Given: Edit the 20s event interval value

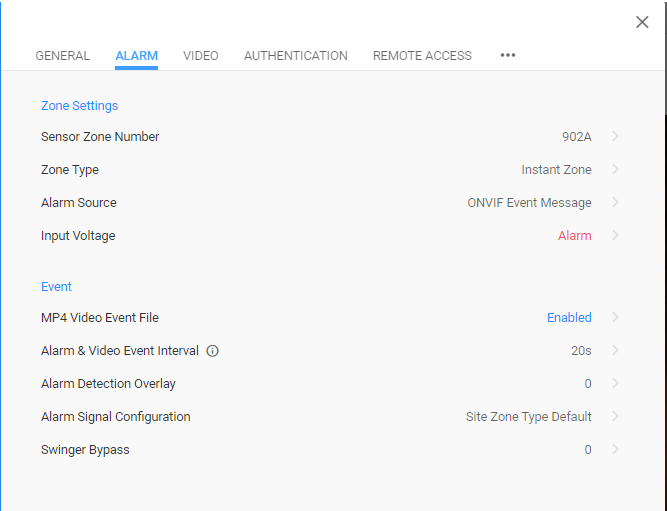Looking at the screenshot, I should coord(581,351).
